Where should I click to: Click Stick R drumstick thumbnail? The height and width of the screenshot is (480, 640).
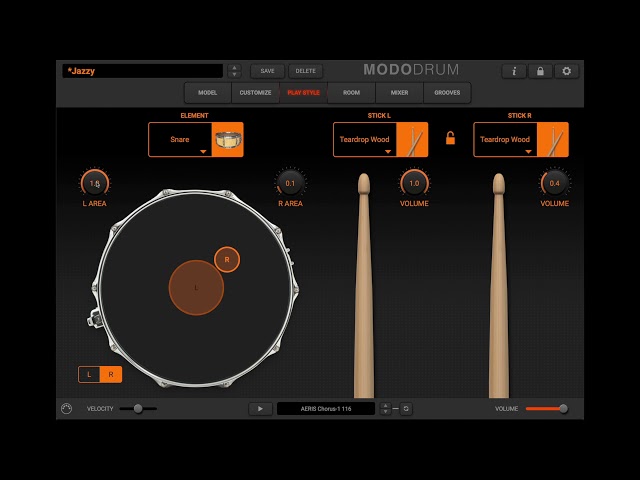click(x=553, y=140)
